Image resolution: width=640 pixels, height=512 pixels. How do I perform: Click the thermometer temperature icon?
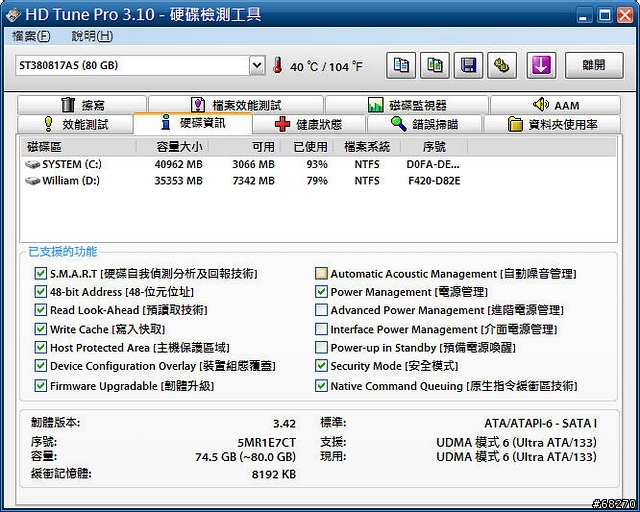[278, 65]
